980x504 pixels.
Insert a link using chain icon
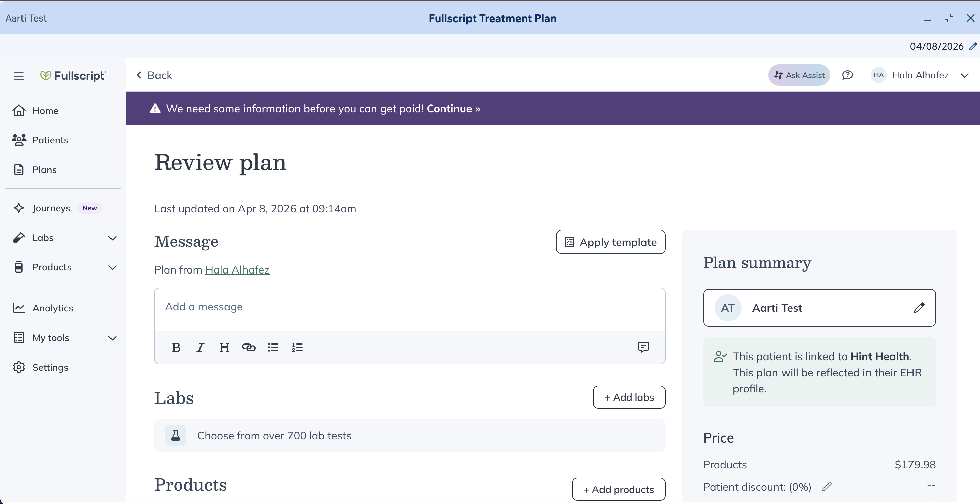pyautogui.click(x=249, y=347)
